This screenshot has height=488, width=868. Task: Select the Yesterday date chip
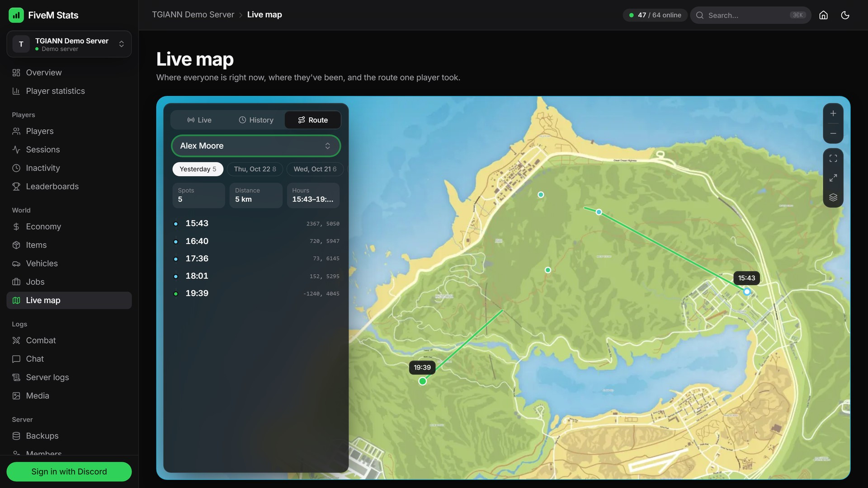(198, 169)
